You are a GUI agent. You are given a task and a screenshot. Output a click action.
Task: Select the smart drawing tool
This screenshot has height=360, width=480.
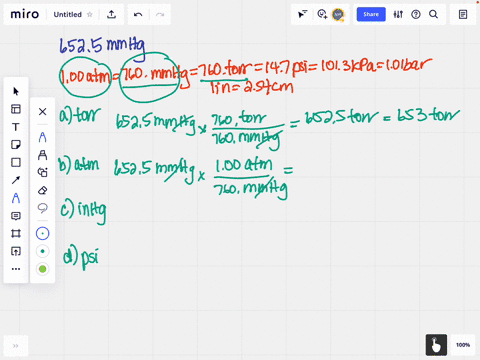coord(42,172)
